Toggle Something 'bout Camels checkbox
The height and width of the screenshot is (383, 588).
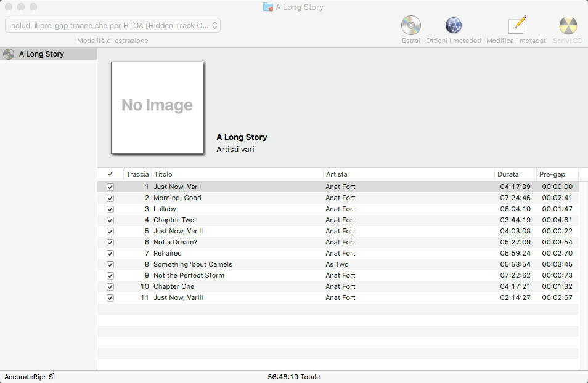(x=110, y=265)
